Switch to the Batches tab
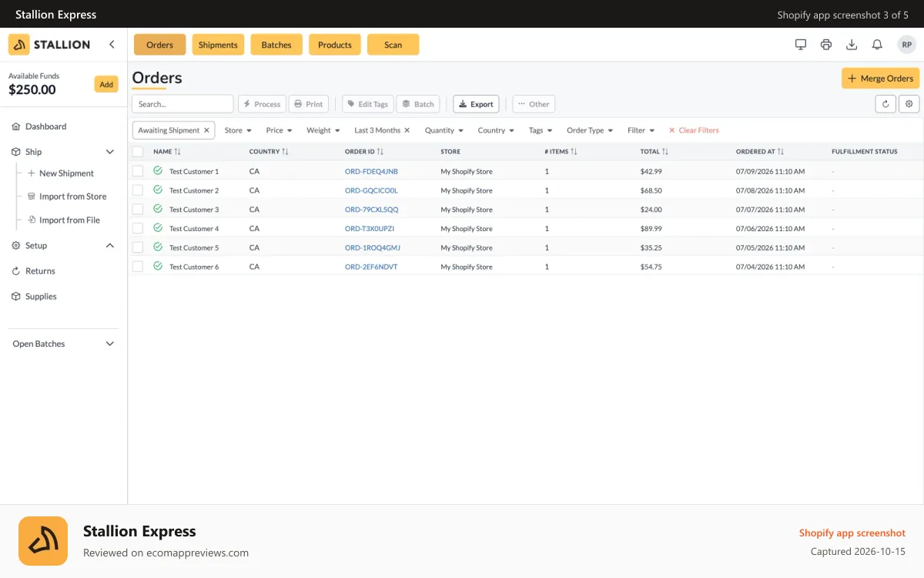924x578 pixels. [276, 45]
